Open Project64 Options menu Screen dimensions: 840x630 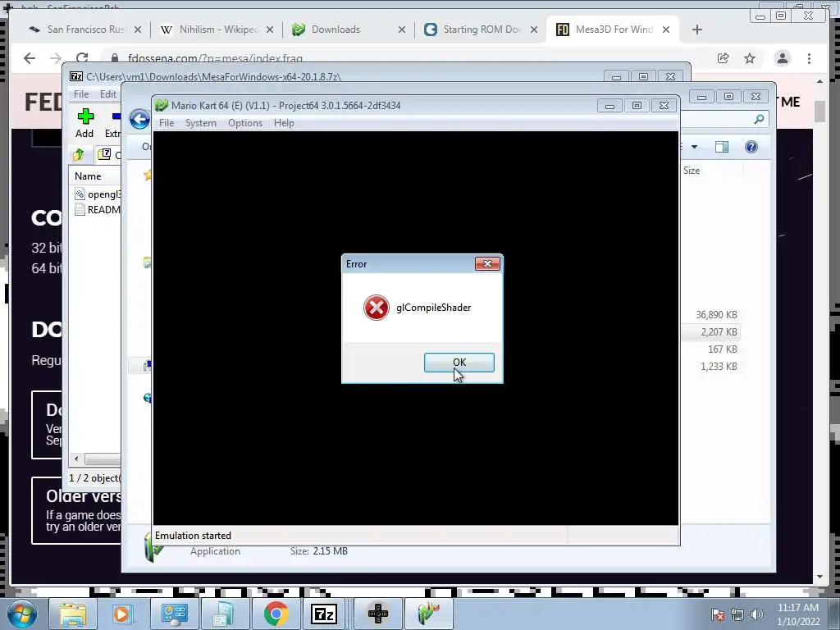pos(245,123)
